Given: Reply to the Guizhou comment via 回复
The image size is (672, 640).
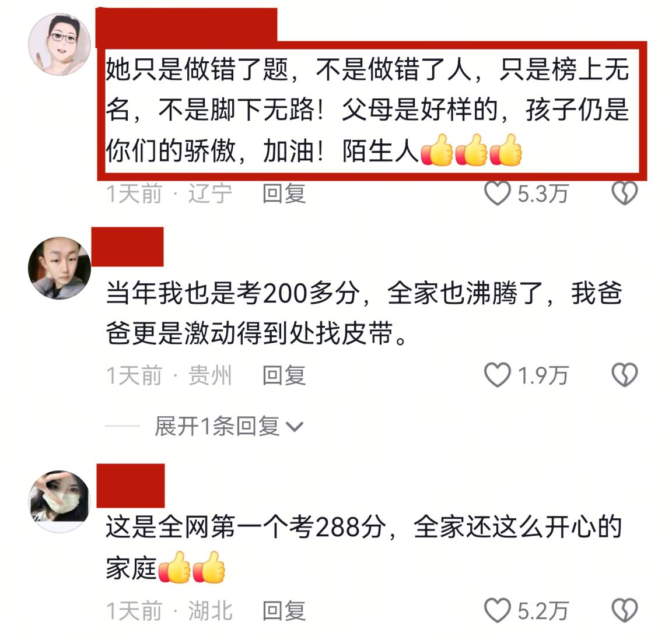Looking at the screenshot, I should (283, 376).
